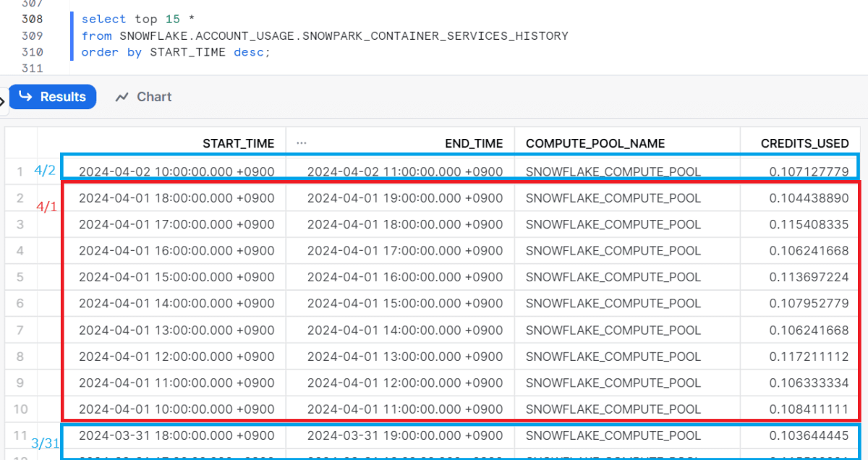The height and width of the screenshot is (460, 868).
Task: Click CREDITS_USED column header
Action: (804, 143)
